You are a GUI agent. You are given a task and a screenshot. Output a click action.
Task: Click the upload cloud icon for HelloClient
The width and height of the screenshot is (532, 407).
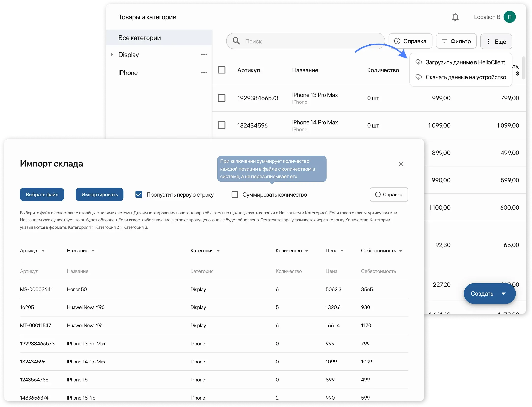coord(419,62)
